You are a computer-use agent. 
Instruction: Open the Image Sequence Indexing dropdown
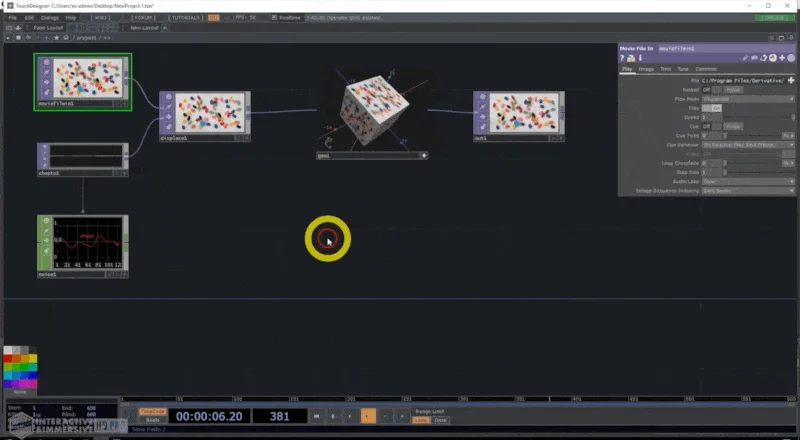pos(748,191)
